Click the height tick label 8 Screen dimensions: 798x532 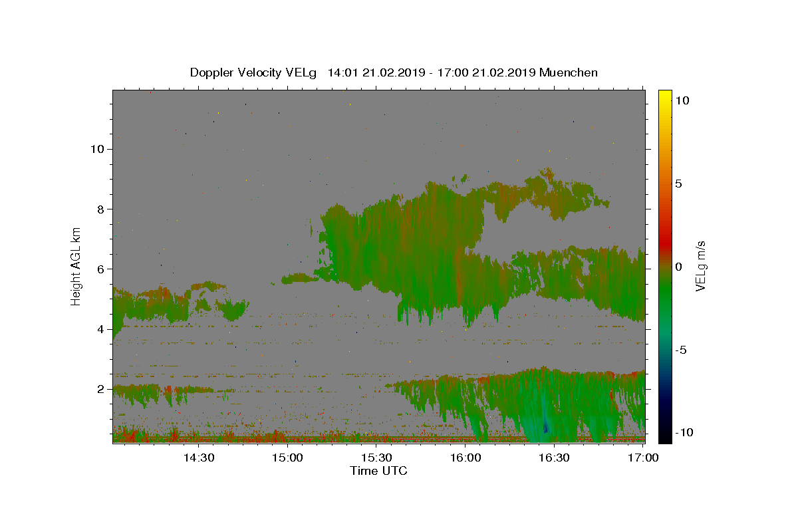pyautogui.click(x=100, y=209)
